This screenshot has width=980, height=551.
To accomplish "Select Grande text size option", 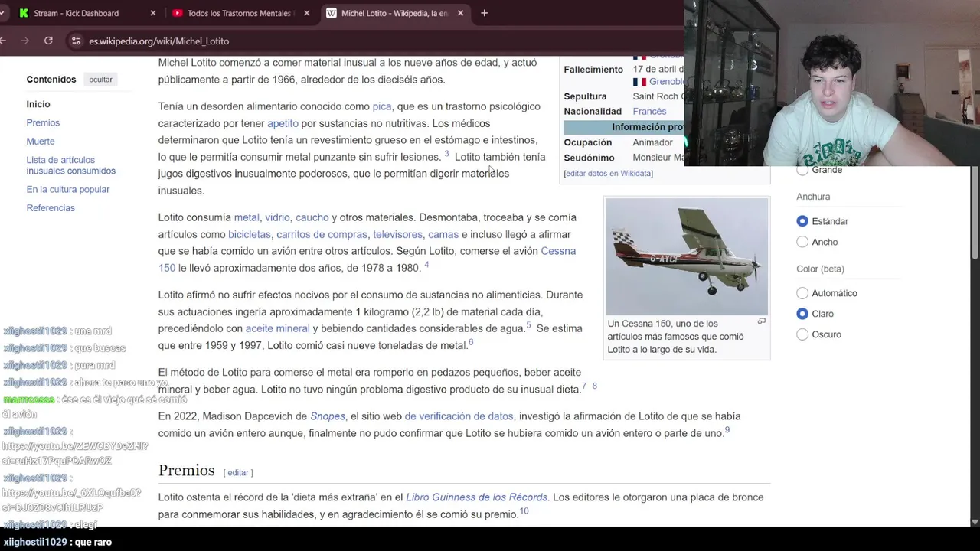I will pos(802,171).
